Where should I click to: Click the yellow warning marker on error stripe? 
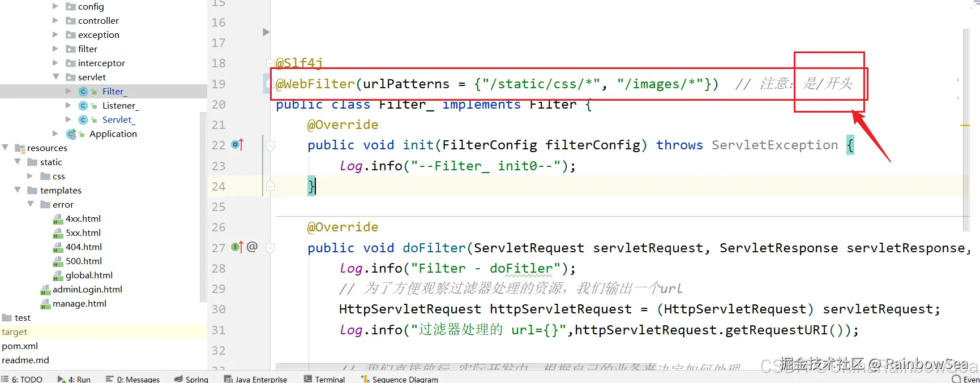click(965, 125)
